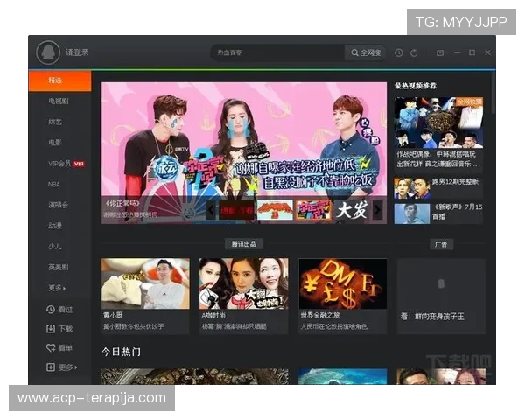Open the NBA category

(x=53, y=185)
